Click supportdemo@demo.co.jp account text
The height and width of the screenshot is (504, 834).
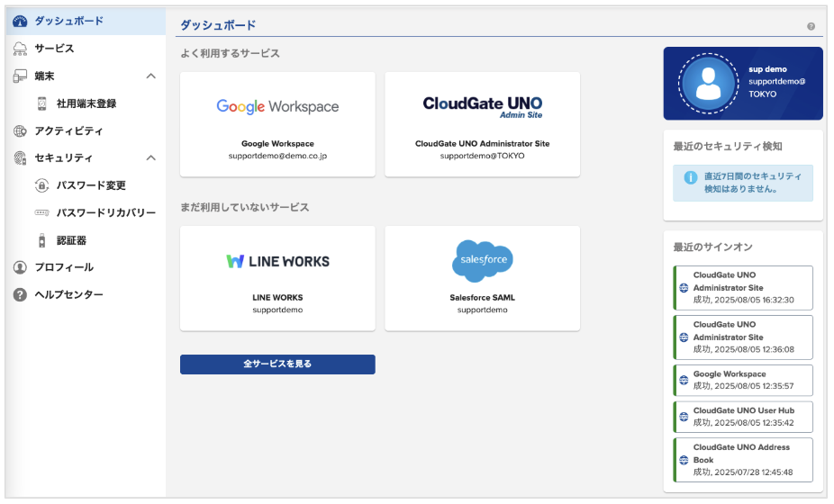tap(277, 156)
